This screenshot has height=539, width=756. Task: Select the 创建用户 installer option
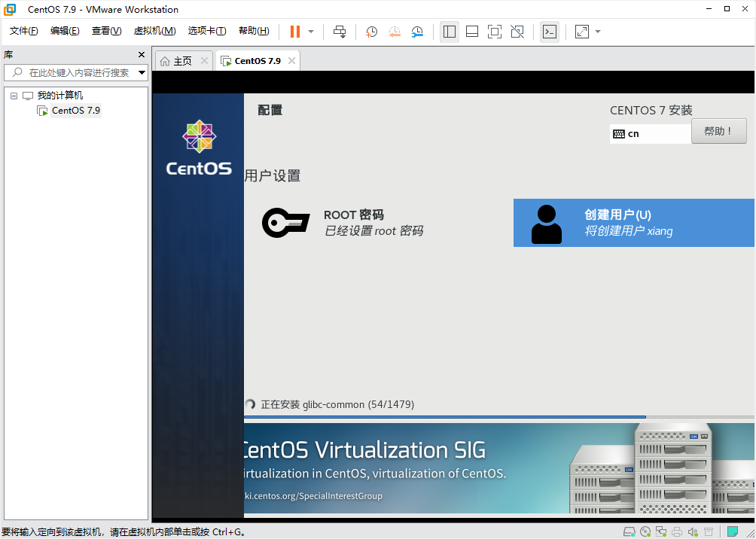point(633,223)
